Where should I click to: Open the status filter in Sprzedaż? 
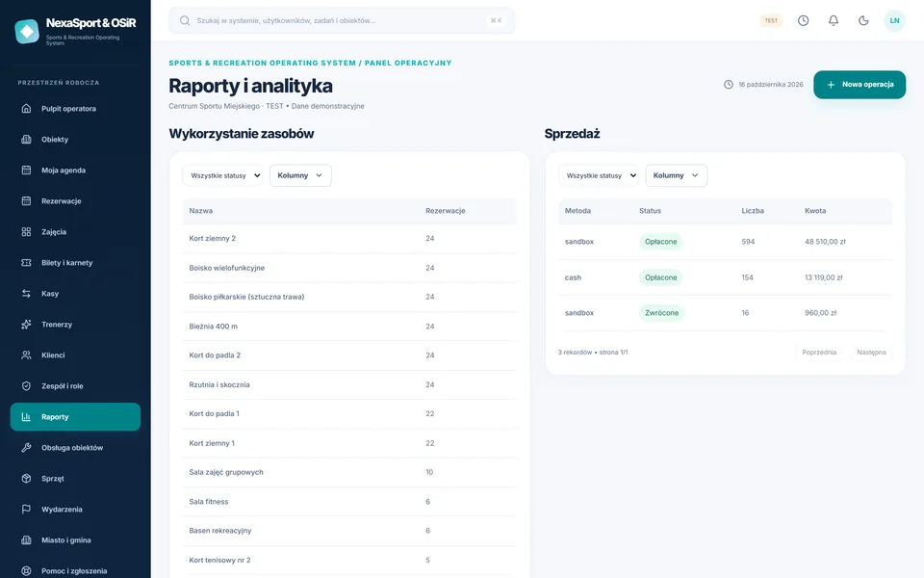tap(599, 175)
